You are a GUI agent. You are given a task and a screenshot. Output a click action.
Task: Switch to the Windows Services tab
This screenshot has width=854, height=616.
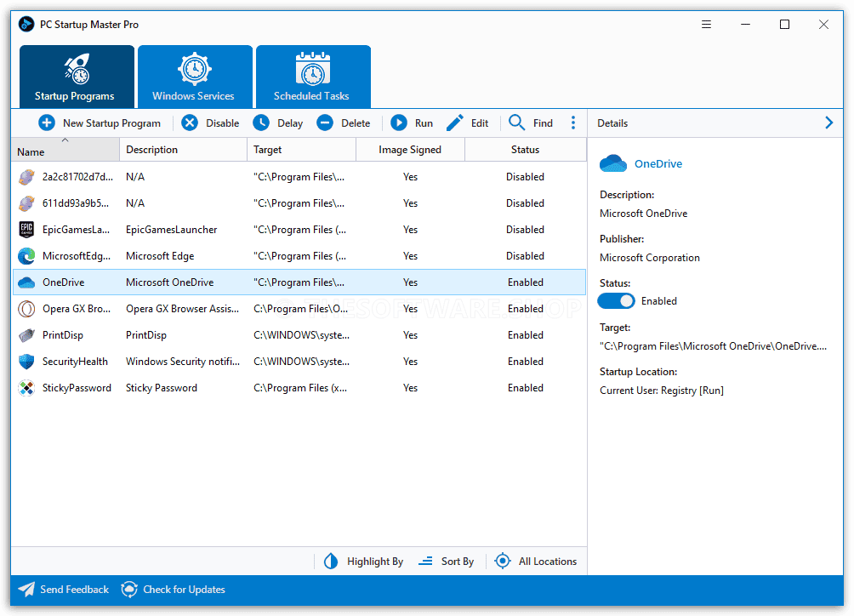tap(195, 77)
